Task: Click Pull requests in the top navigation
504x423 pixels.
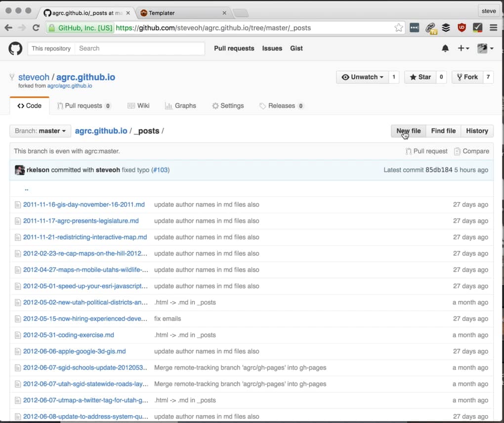Action: pyautogui.click(x=234, y=48)
